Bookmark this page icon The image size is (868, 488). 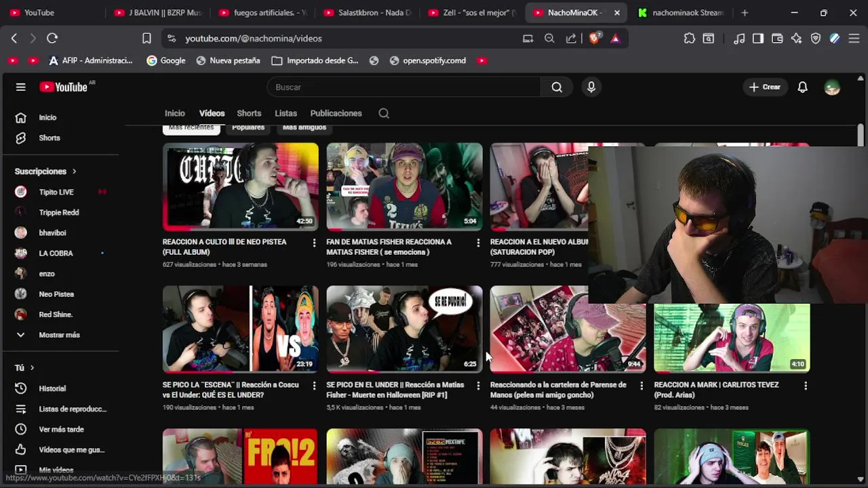[x=146, y=39]
